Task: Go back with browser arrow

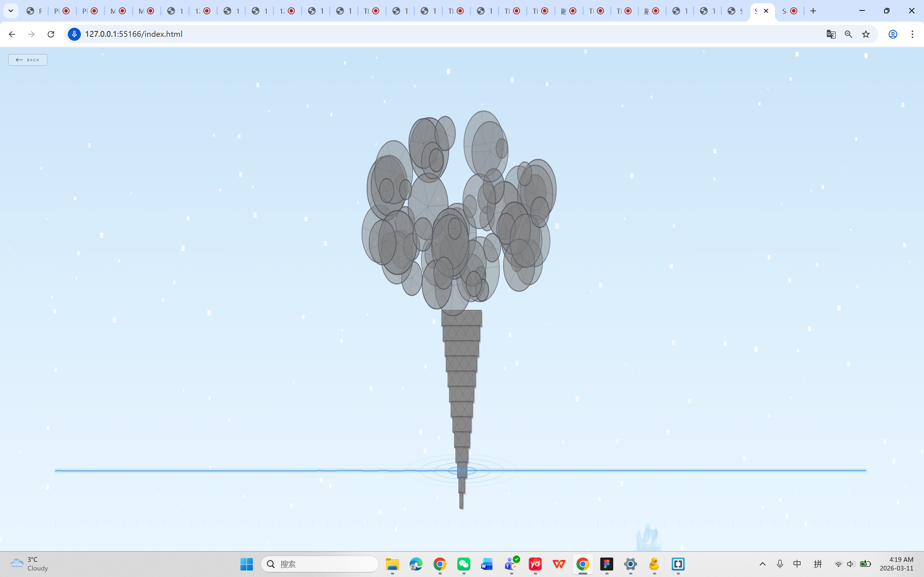Action: pos(12,34)
